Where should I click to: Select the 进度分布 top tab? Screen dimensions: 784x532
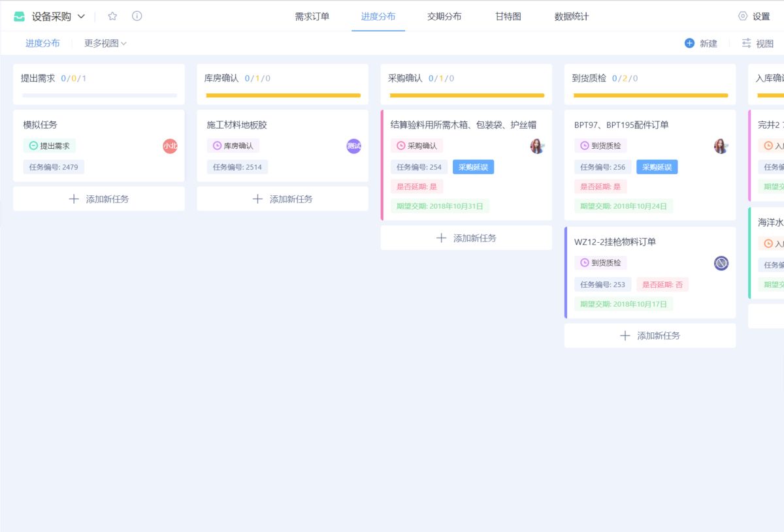(378, 17)
